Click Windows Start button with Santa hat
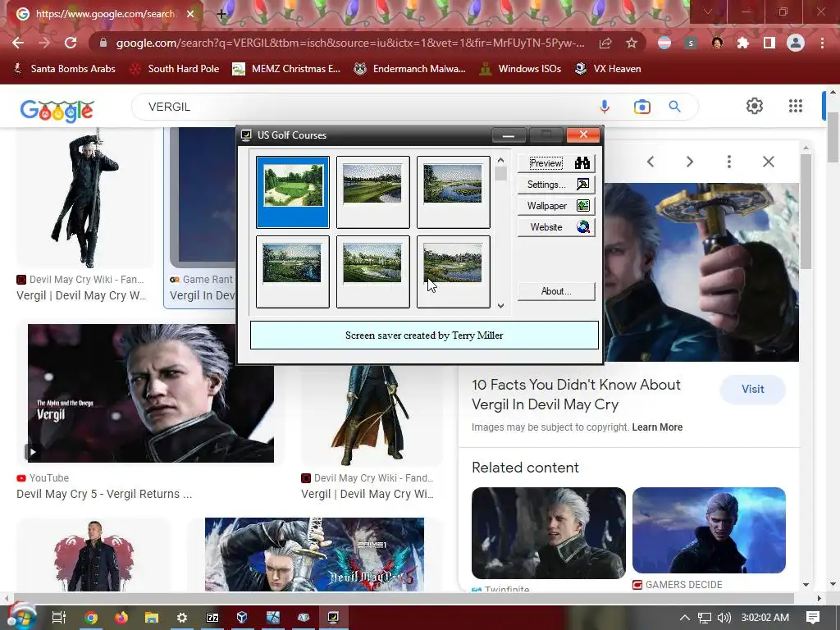This screenshot has width=840, height=630. [x=21, y=617]
